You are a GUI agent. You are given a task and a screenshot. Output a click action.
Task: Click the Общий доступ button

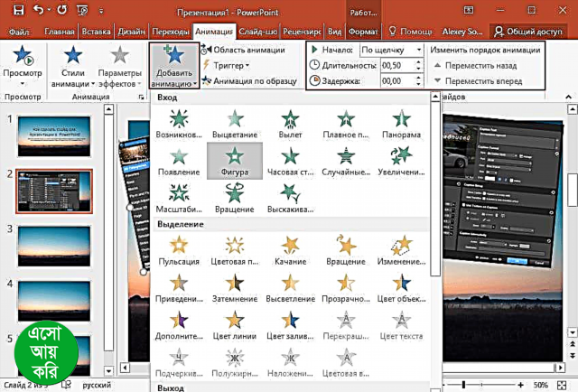click(x=531, y=33)
